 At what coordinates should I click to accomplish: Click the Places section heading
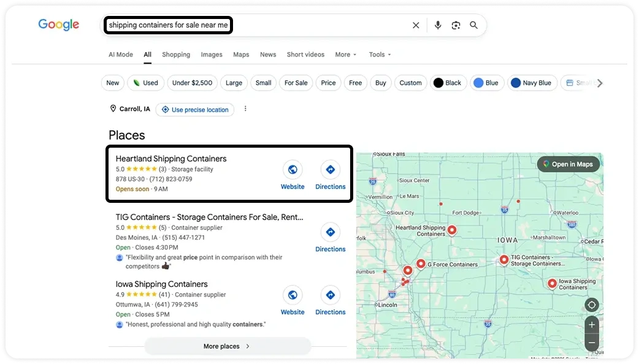pos(127,135)
